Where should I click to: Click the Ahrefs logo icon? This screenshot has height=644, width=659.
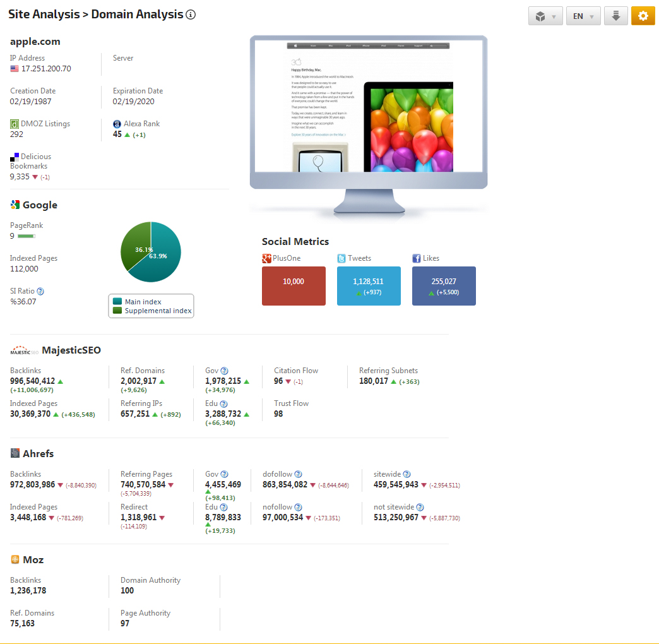coord(15,453)
